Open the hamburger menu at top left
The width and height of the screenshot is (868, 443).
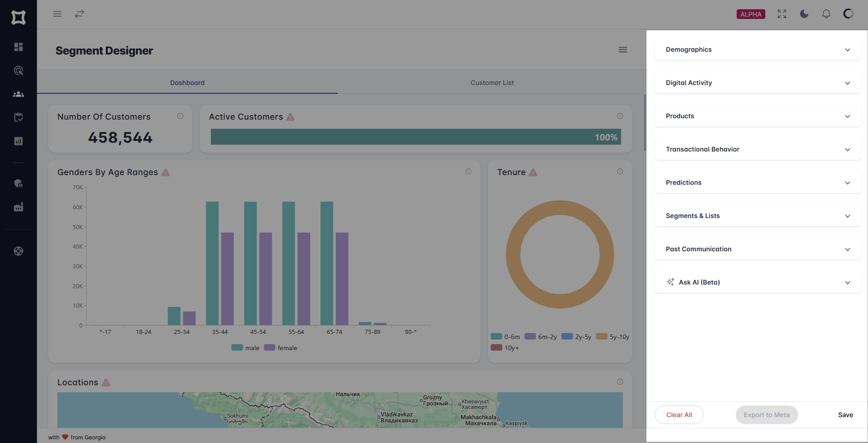click(57, 14)
